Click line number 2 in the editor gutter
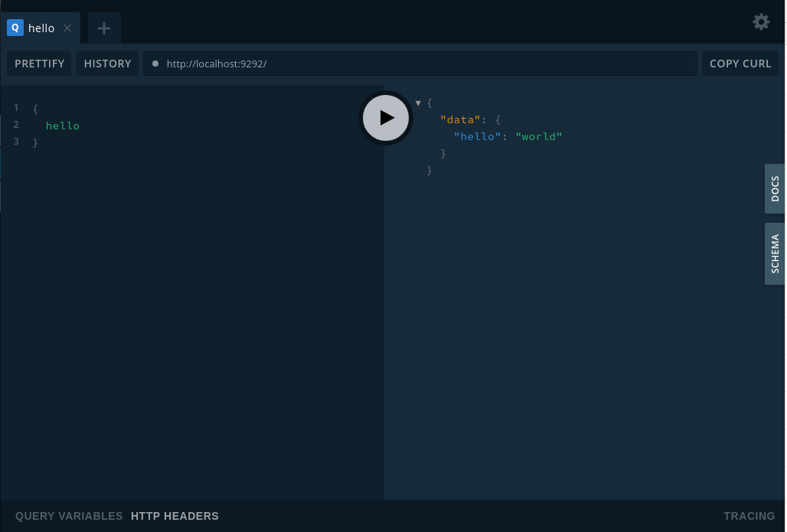Viewport: 787px width, 532px height. coord(15,125)
